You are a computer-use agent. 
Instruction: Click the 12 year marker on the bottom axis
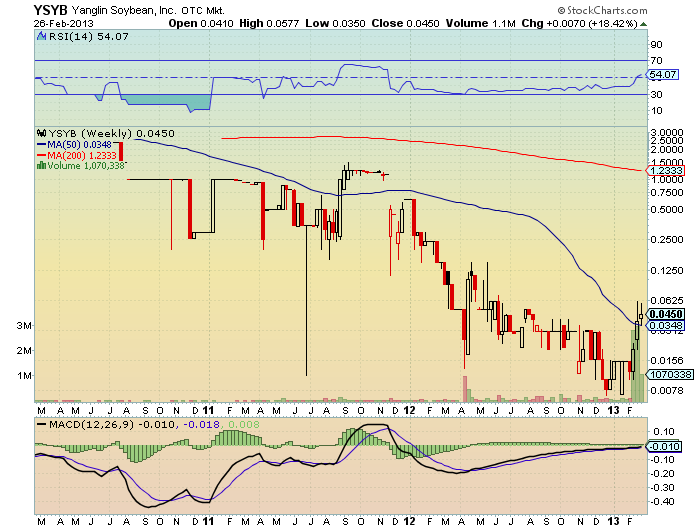point(410,522)
